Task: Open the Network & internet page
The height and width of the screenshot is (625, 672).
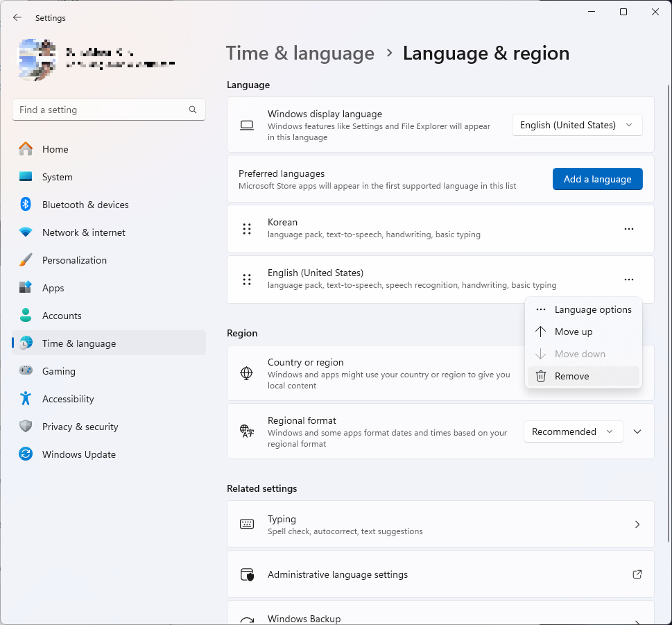Action: click(x=109, y=232)
